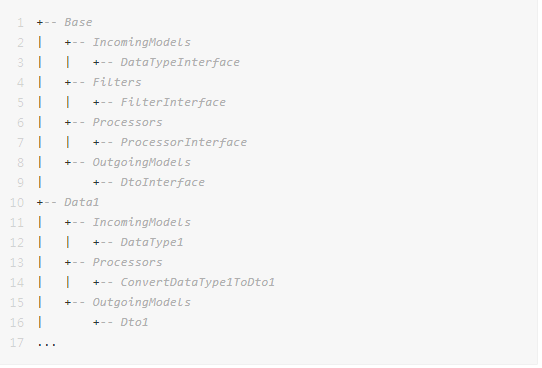The height and width of the screenshot is (368, 542).
Task: Select the Data1 folder name
Action: [82, 202]
